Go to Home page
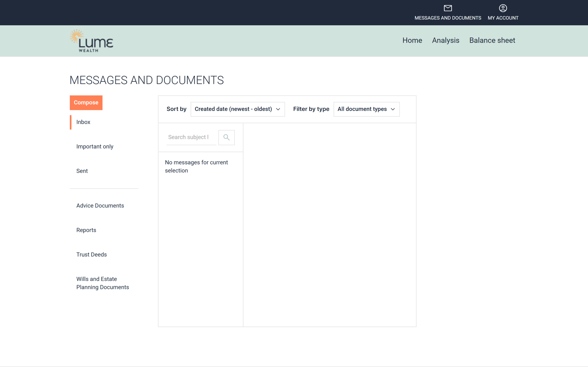Screen dimensions: 588x367 pyautogui.click(x=412, y=40)
